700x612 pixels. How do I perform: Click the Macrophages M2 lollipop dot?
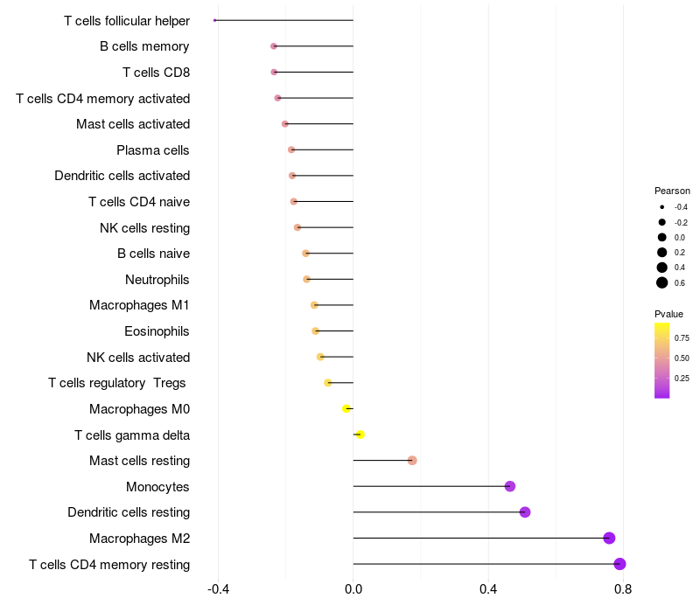point(610,539)
